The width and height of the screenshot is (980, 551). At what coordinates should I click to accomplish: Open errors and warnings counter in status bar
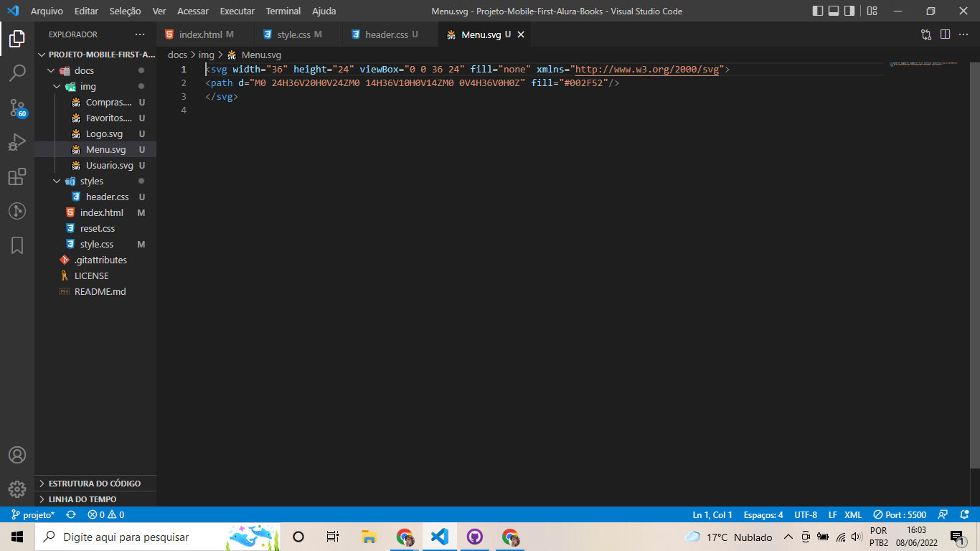[106, 514]
